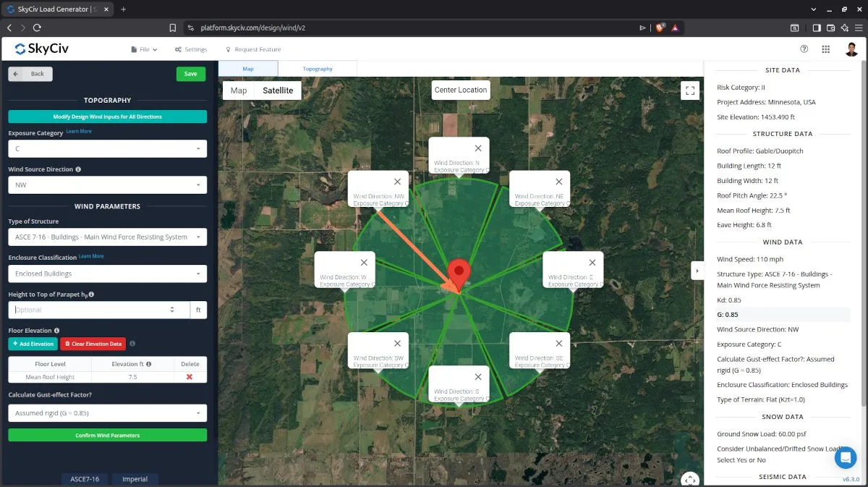Switch map view to Map
The image size is (868, 487).
pos(239,90)
